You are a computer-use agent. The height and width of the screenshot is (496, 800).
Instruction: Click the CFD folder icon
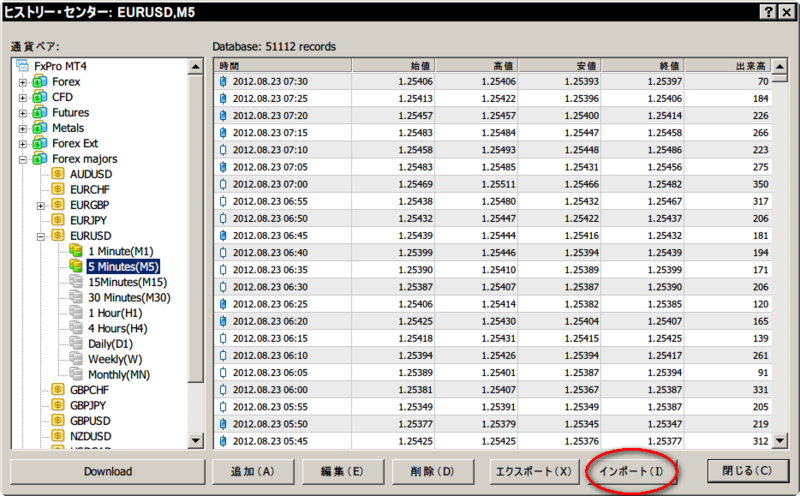[40, 97]
